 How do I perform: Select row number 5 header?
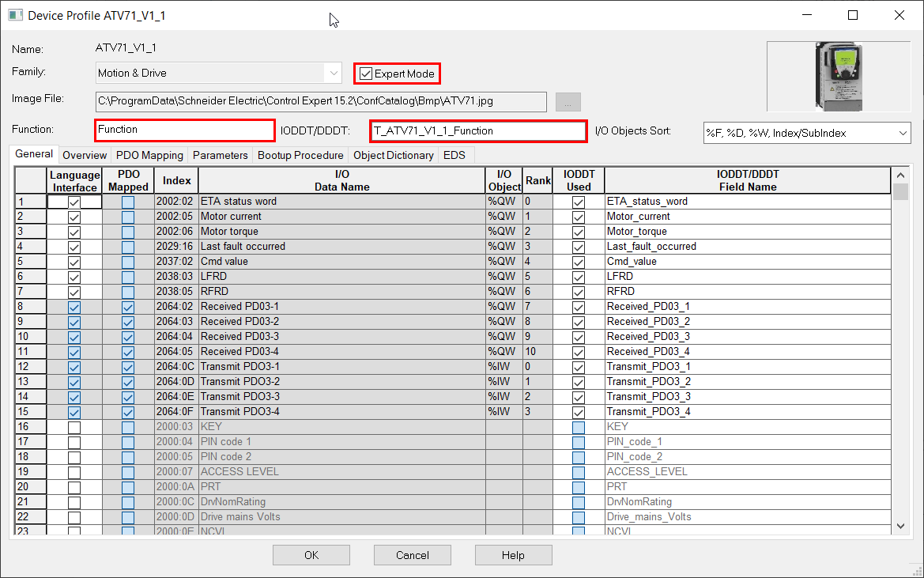point(31,262)
